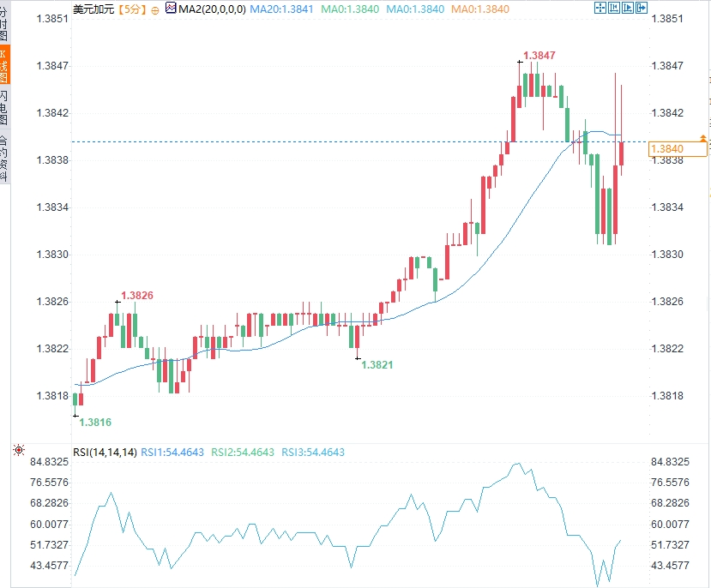Viewport: 711px width, 588px height.
Task: Click the green MA0:1.3840 value
Action: [x=350, y=9]
